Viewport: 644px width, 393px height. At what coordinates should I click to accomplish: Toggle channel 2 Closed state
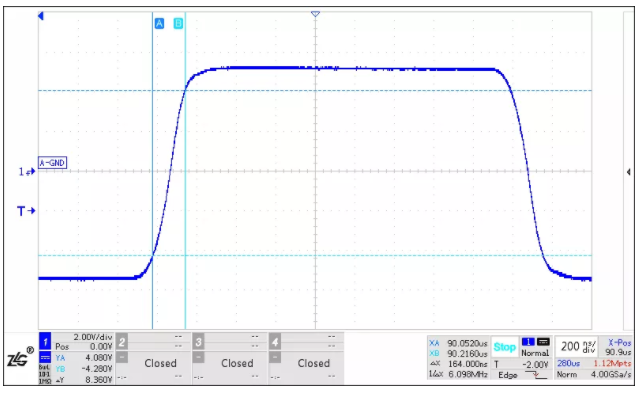pyautogui.click(x=160, y=363)
